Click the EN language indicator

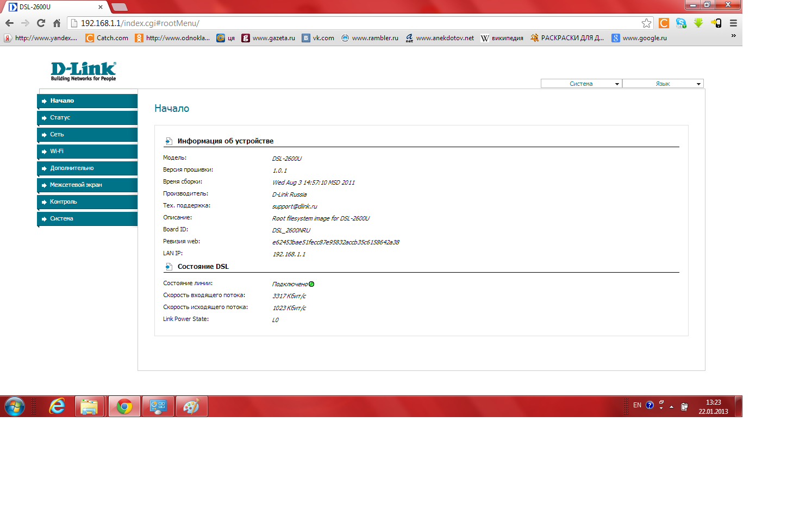click(637, 405)
